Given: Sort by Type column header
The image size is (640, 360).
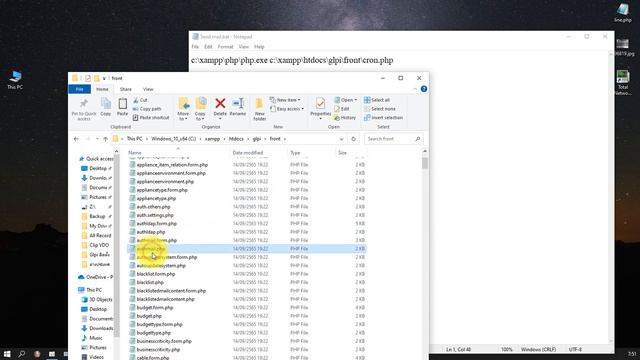Looking at the screenshot, I should click(295, 153).
